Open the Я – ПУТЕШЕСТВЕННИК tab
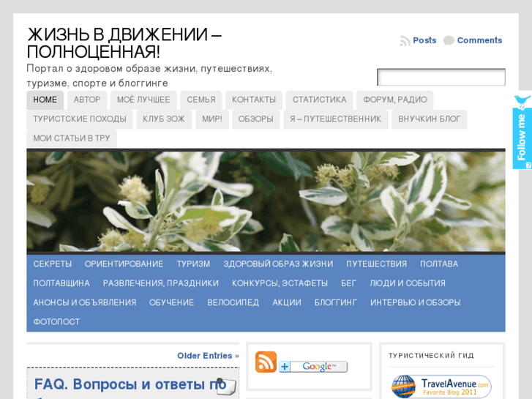The height and width of the screenshot is (399, 532). click(335, 119)
